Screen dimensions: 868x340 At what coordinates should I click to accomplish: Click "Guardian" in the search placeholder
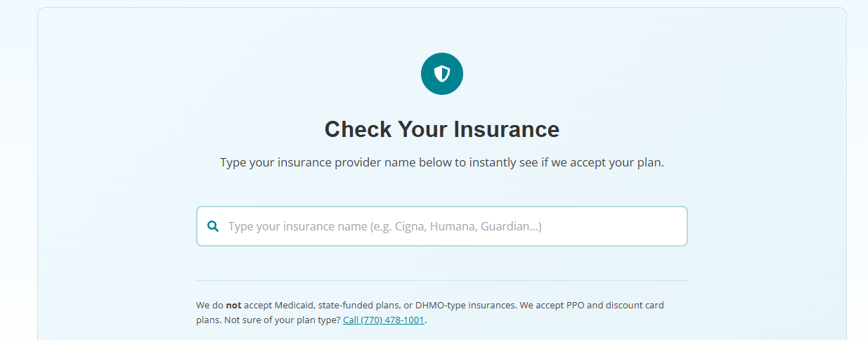[x=506, y=226]
